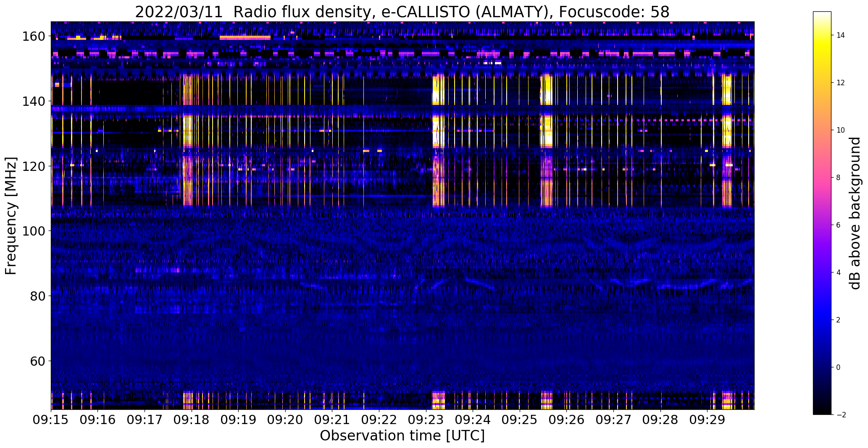Click the 120 frequency tick label
This screenshot has width=868, height=448.
(x=34, y=166)
